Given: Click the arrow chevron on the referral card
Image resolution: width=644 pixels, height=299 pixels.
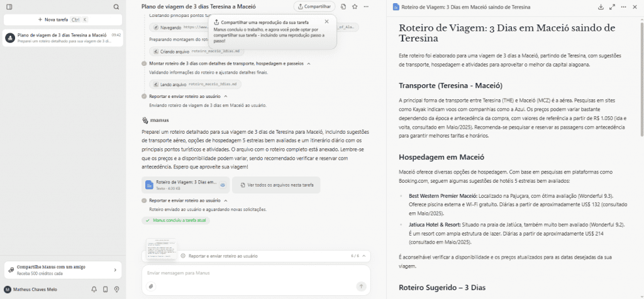Looking at the screenshot, I should [x=115, y=270].
